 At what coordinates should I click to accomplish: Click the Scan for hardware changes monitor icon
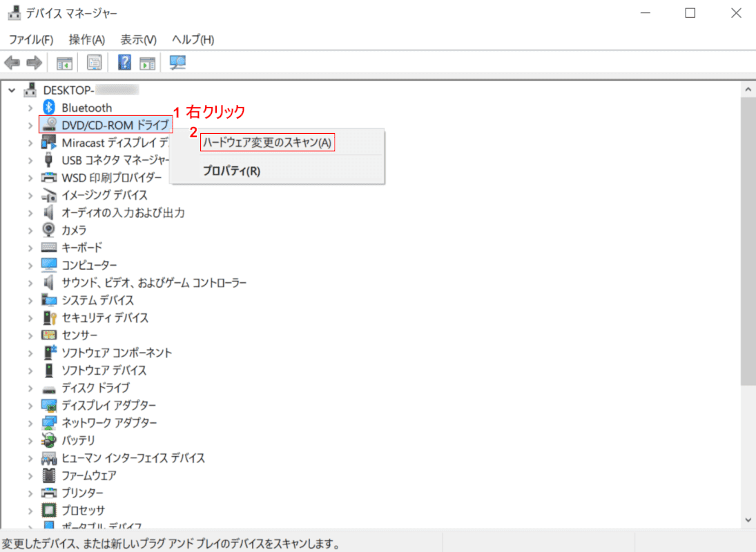coord(177,63)
